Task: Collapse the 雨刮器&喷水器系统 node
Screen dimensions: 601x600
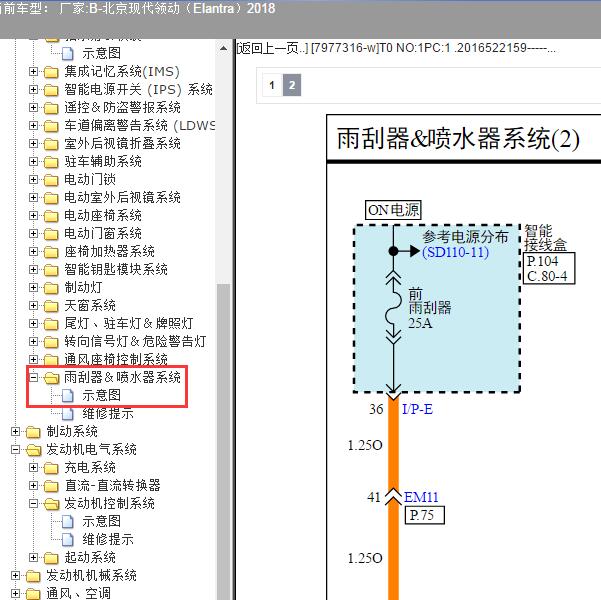Action: (x=33, y=377)
